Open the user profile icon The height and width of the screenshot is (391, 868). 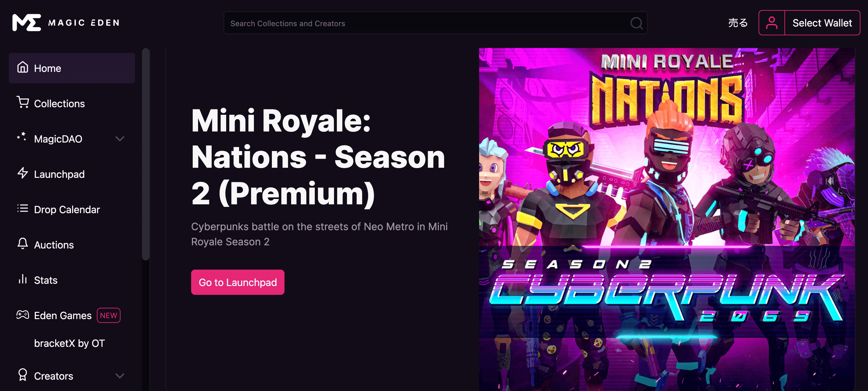point(771,23)
